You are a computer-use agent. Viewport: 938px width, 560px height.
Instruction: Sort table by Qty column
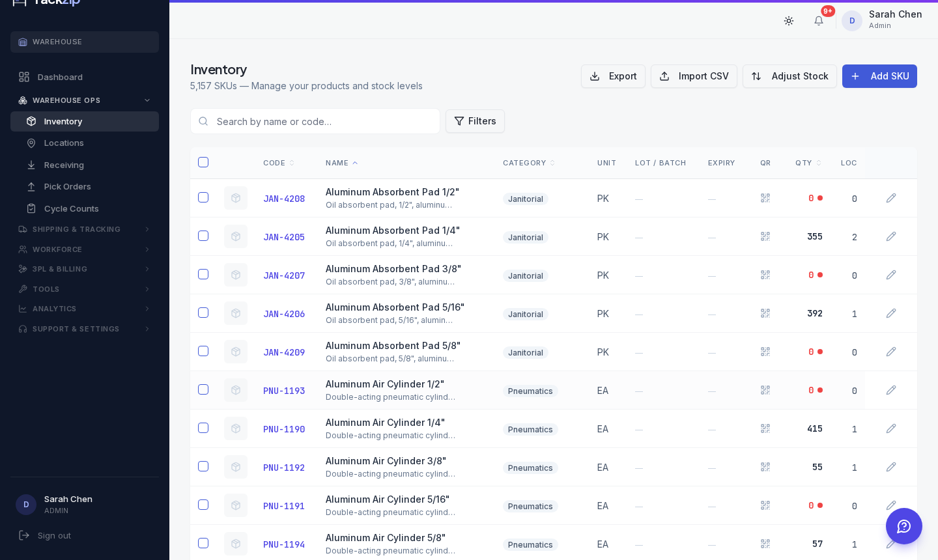point(808,163)
